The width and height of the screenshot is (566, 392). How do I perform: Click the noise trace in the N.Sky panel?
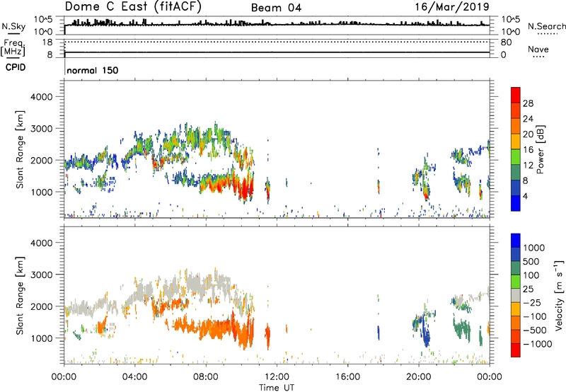(277, 24)
